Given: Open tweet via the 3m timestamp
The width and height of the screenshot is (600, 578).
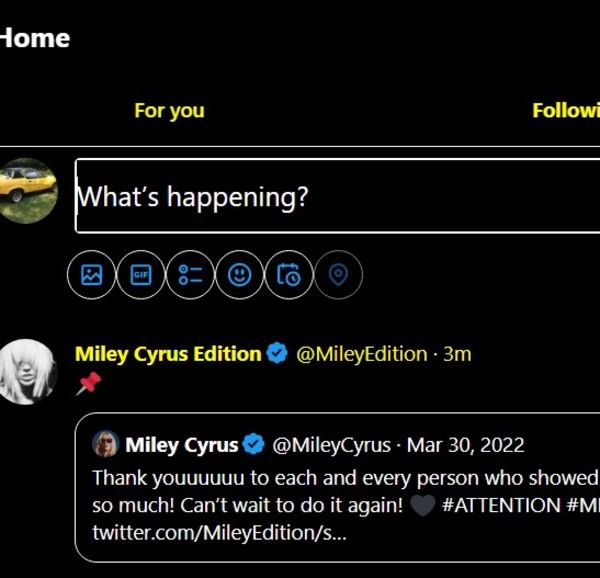Looking at the screenshot, I should click(457, 354).
